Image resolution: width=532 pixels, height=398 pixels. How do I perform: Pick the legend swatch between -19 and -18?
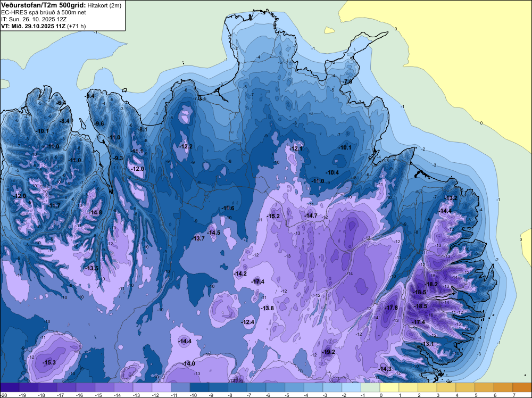pos(29,387)
